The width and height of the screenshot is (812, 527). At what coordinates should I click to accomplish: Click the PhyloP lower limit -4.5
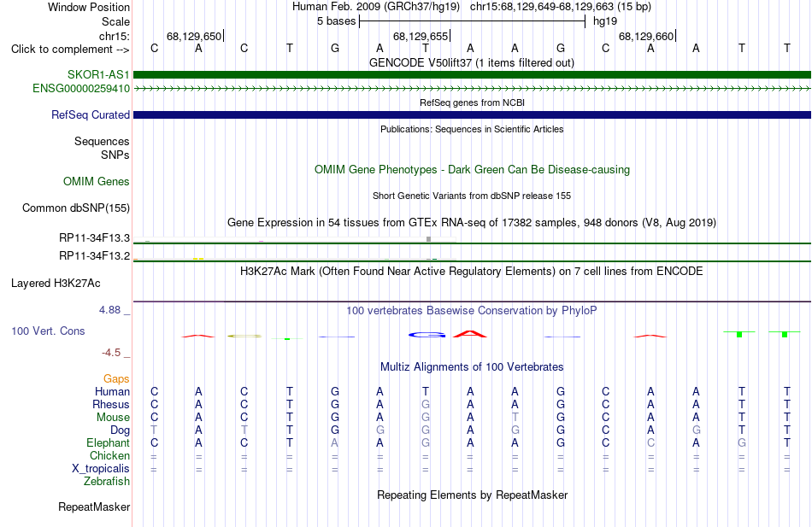tap(111, 353)
